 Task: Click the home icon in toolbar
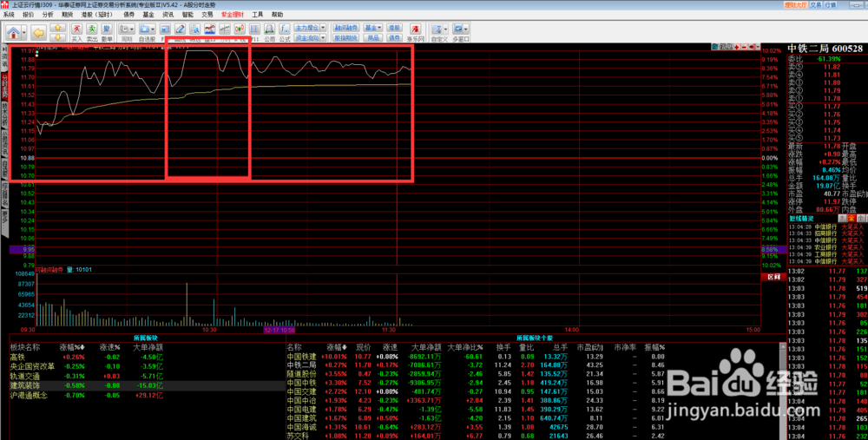(x=16, y=31)
